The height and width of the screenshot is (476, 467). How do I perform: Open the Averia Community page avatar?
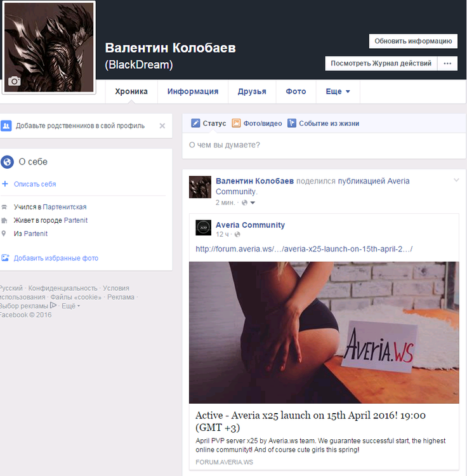tap(203, 228)
